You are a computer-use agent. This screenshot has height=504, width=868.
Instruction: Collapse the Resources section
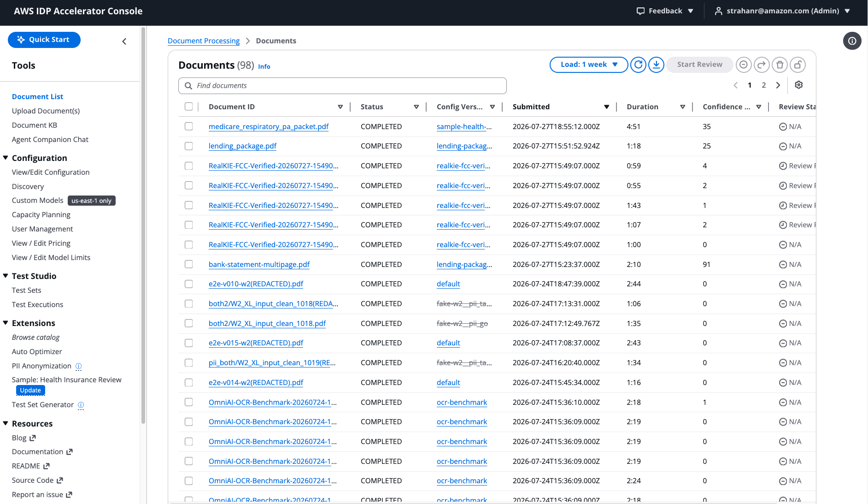(x=6, y=424)
